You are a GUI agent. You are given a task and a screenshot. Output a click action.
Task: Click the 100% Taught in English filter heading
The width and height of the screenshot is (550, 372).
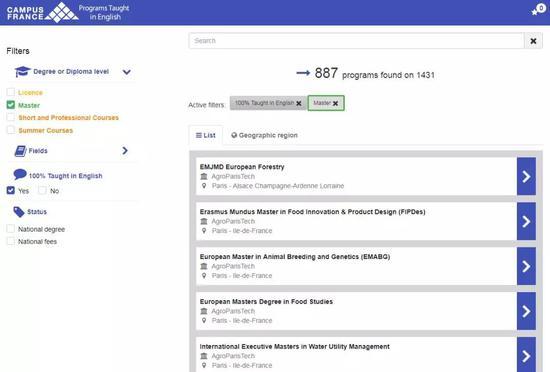[66, 176]
